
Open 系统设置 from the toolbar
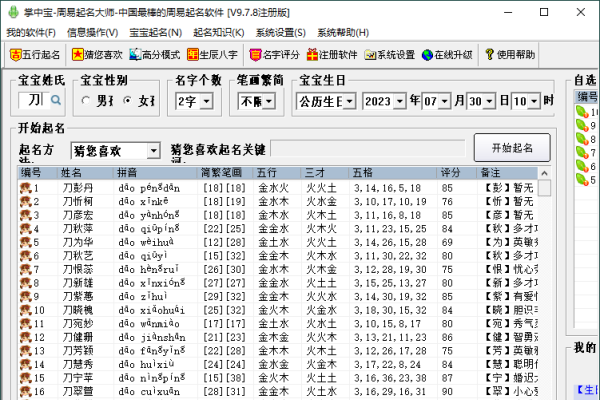click(x=390, y=55)
